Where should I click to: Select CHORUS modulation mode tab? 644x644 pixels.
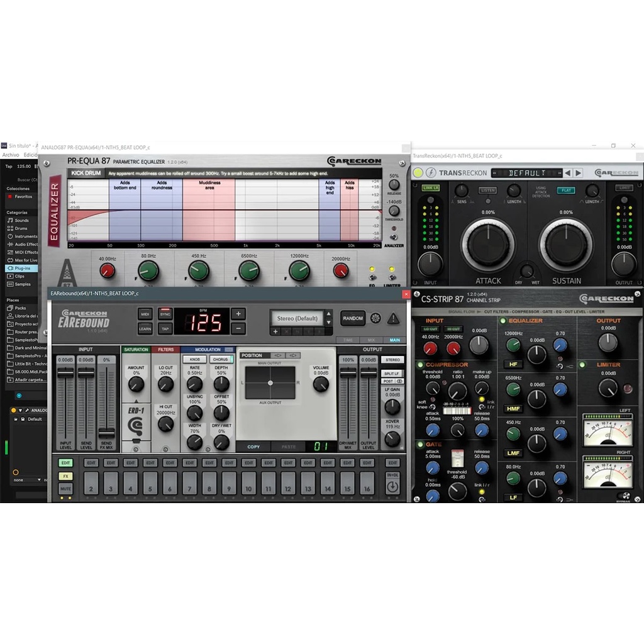[221, 359]
